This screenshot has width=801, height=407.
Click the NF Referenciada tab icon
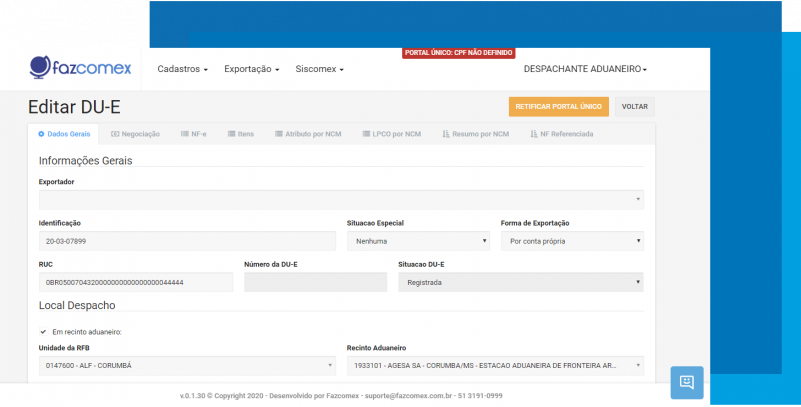tap(534, 133)
